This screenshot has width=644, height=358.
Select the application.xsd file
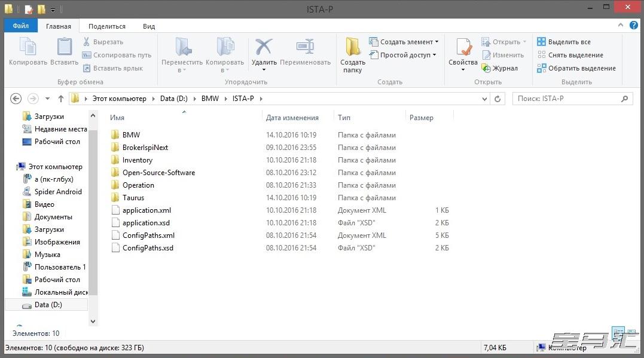[x=146, y=223]
